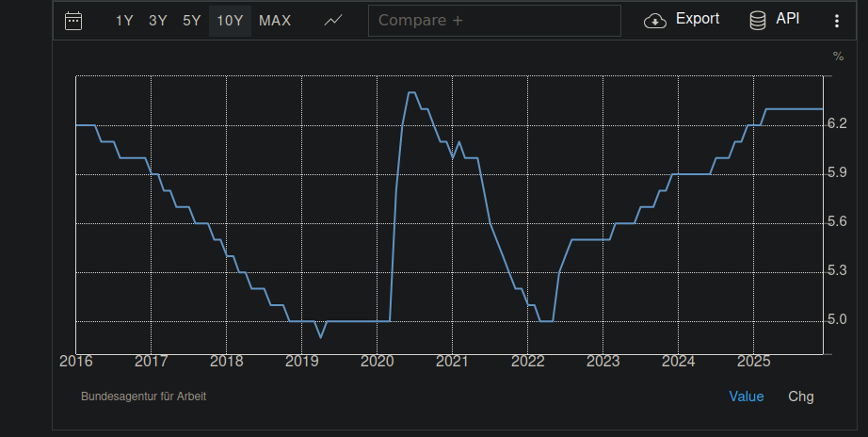Open the Bundesagentur für Arbeit source link
The image size is (868, 437).
pyautogui.click(x=143, y=397)
